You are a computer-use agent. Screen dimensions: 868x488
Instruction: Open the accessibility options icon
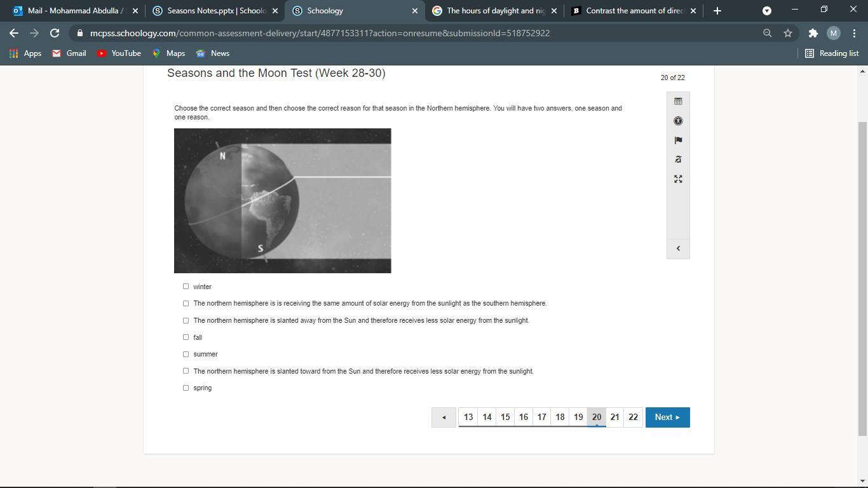pyautogui.click(x=678, y=121)
